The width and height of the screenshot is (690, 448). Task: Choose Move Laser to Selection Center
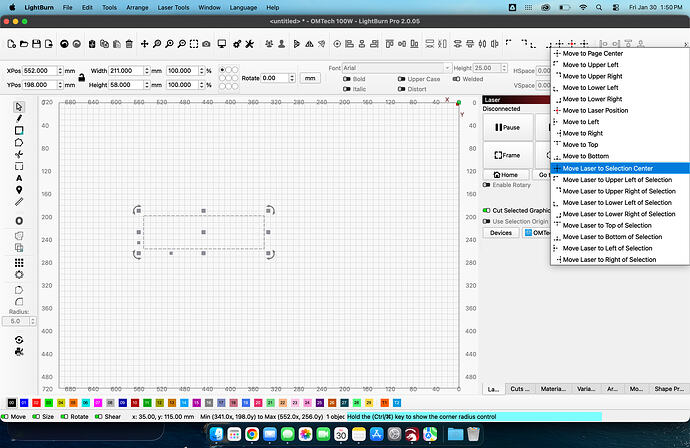click(620, 168)
